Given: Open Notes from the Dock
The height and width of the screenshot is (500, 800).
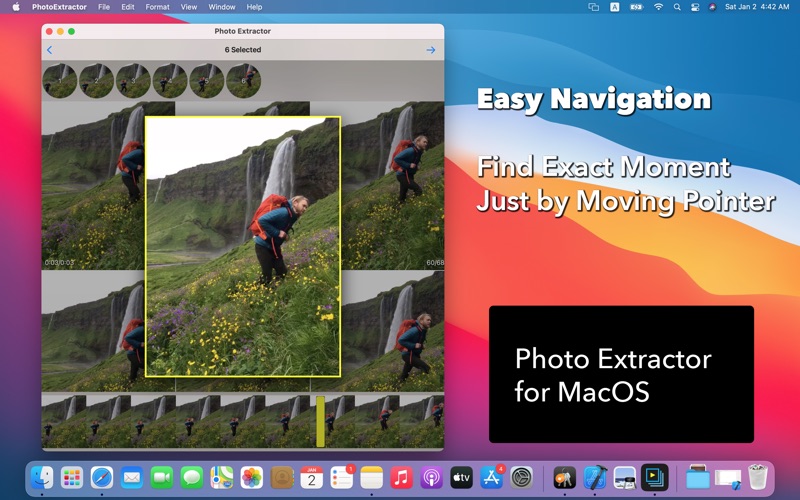Looking at the screenshot, I should [x=371, y=478].
